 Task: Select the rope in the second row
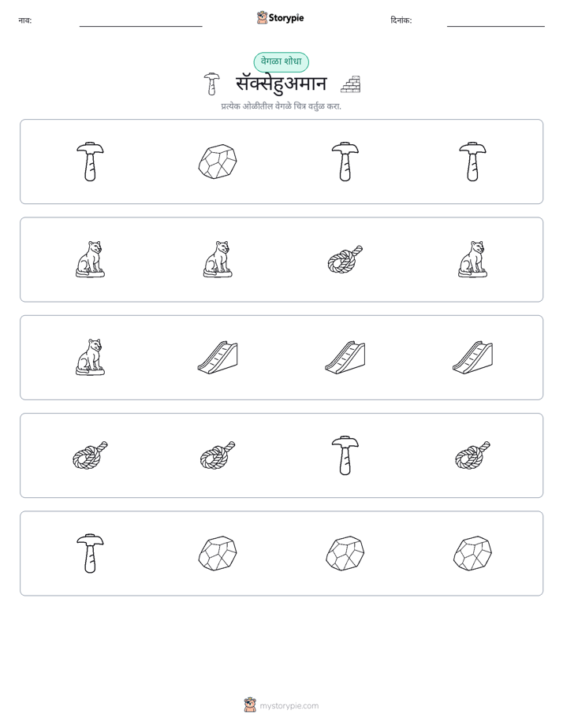click(x=345, y=259)
